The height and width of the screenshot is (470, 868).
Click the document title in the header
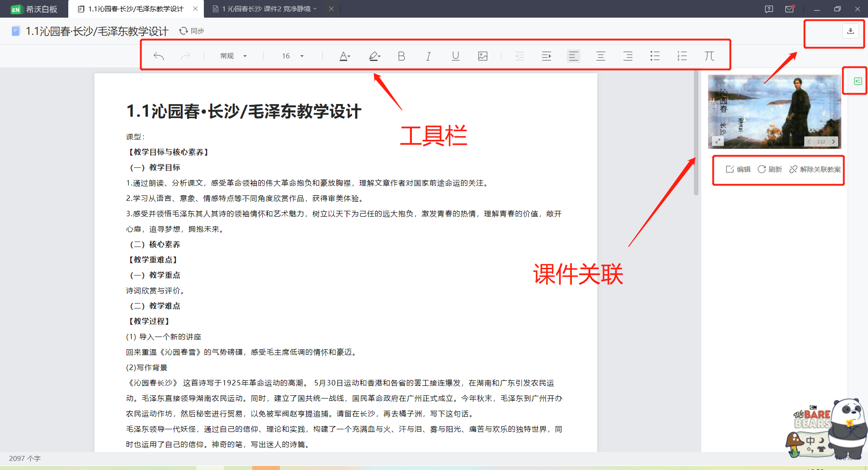pyautogui.click(x=97, y=31)
